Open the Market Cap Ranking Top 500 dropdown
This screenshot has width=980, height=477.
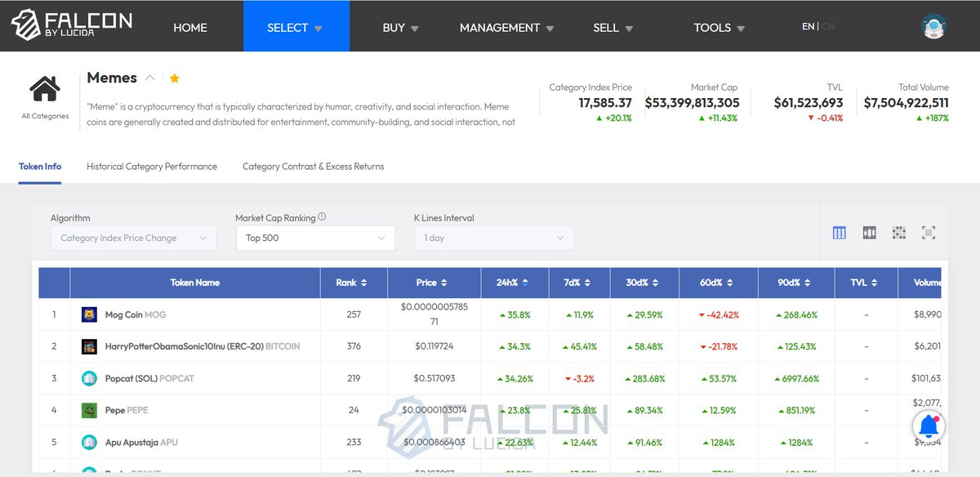click(x=315, y=238)
